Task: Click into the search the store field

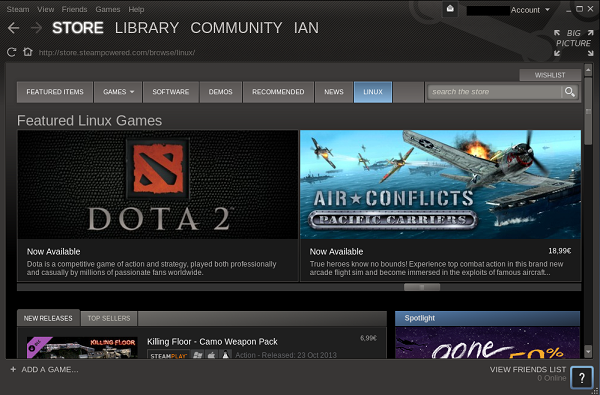Action: click(x=494, y=92)
